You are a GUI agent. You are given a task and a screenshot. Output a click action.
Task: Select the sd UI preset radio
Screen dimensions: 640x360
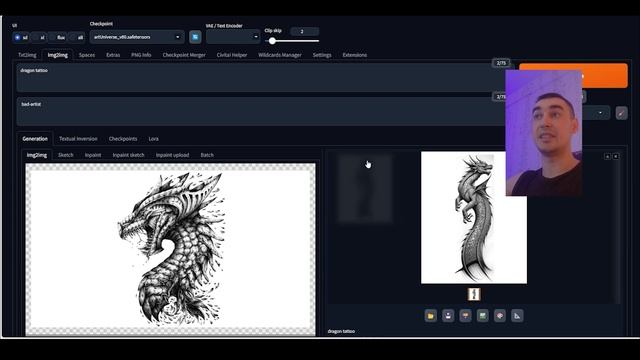pos(20,38)
